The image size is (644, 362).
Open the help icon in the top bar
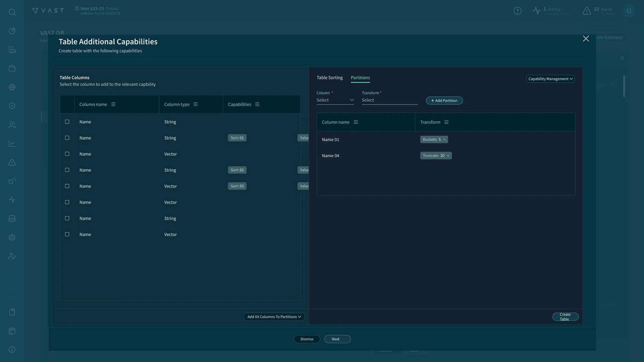tap(518, 11)
